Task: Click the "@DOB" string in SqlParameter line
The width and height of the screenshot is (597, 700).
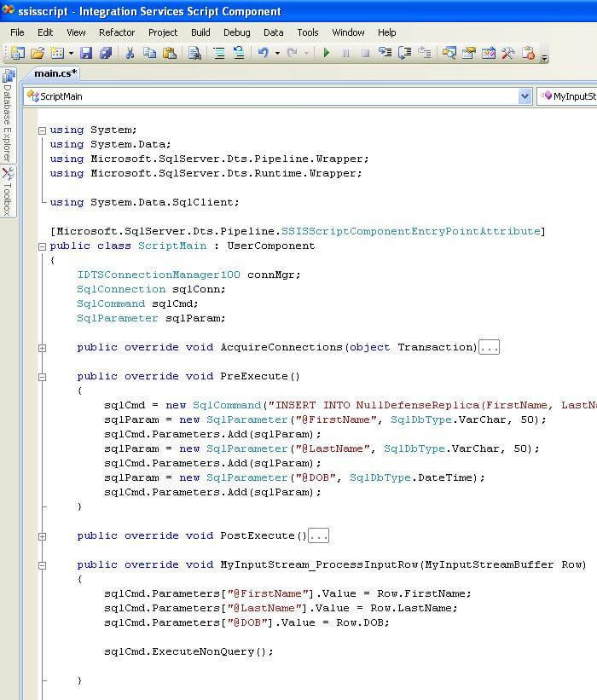Action: click(x=316, y=477)
